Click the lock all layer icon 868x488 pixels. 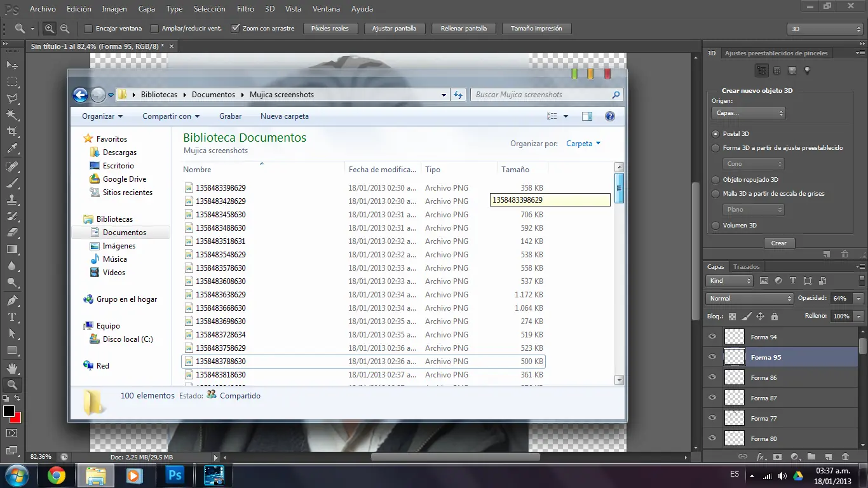pos(775,316)
